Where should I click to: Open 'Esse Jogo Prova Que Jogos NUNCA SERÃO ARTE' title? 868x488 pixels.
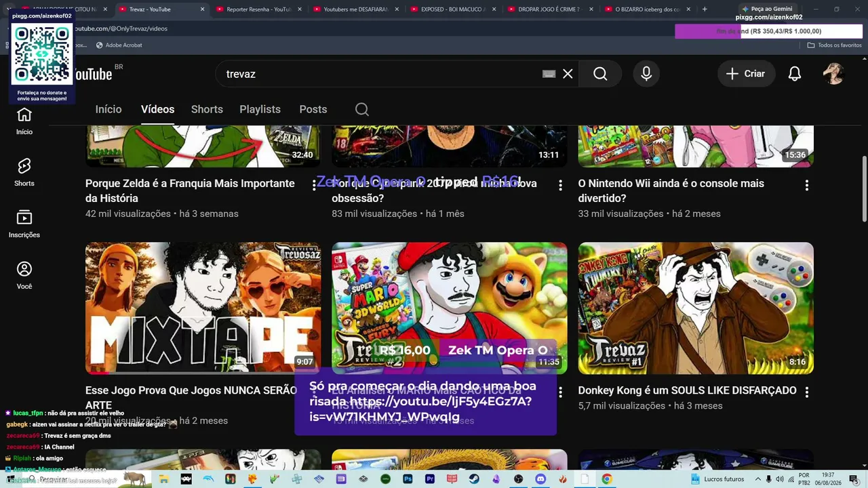191,398
